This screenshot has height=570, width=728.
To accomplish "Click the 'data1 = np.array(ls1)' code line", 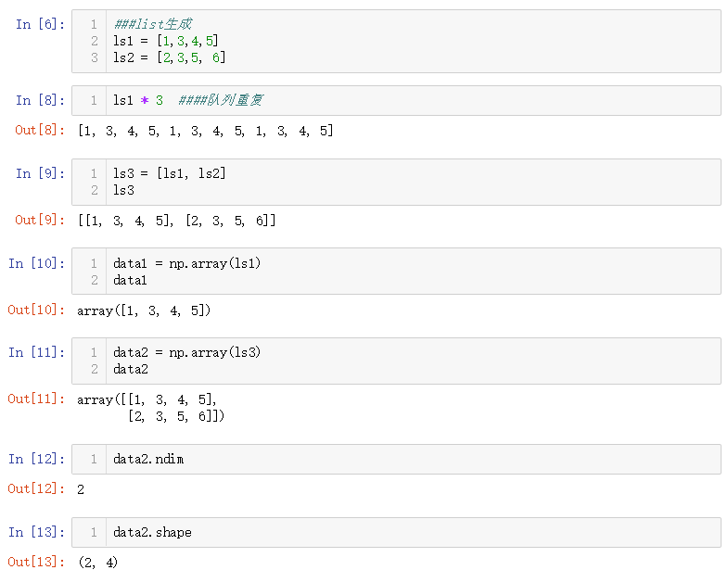I will point(187,263).
